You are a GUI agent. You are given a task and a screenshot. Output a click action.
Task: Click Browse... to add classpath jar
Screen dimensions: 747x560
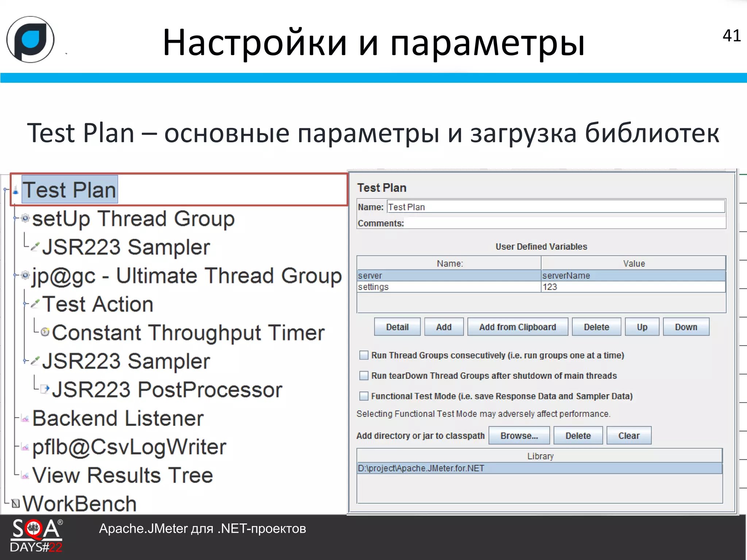[x=519, y=435]
